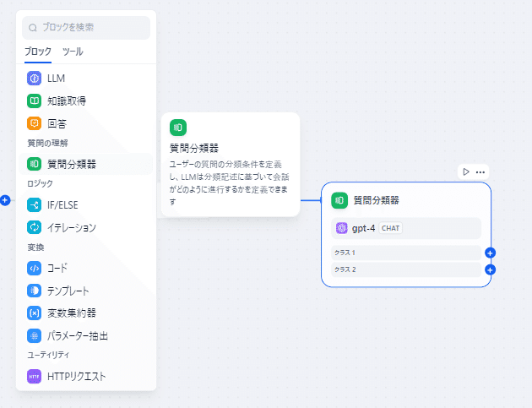Click the plus handle next to クラス 2
532x408 pixels.
491,269
